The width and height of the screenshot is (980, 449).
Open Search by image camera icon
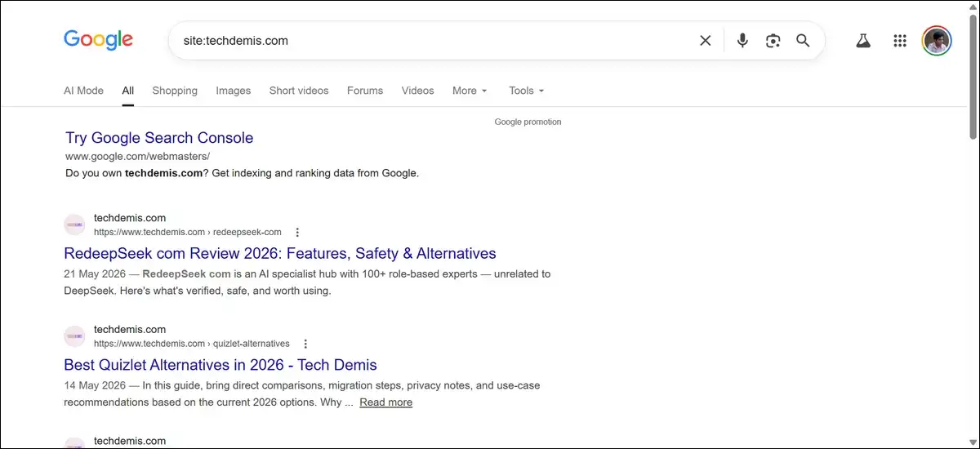click(773, 41)
